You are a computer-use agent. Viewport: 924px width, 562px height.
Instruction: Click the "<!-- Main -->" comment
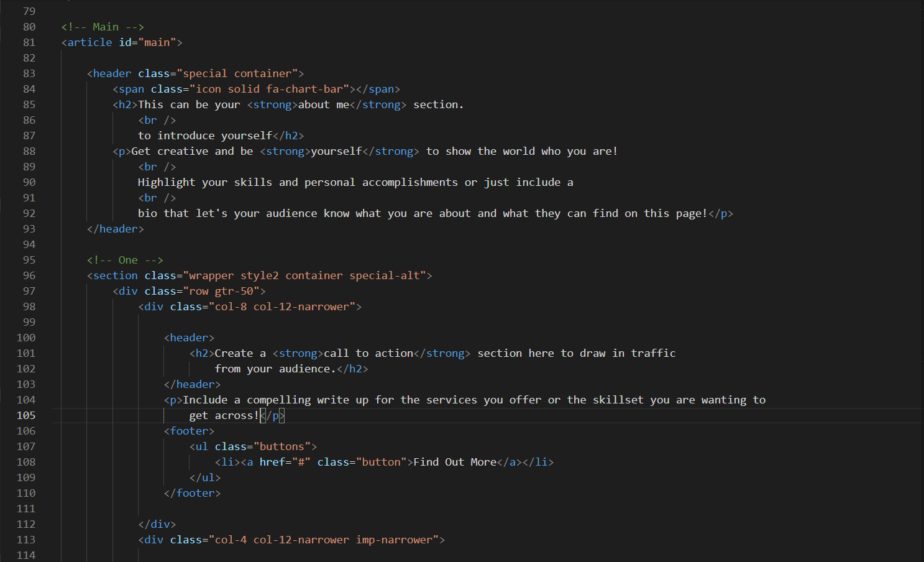click(x=103, y=27)
